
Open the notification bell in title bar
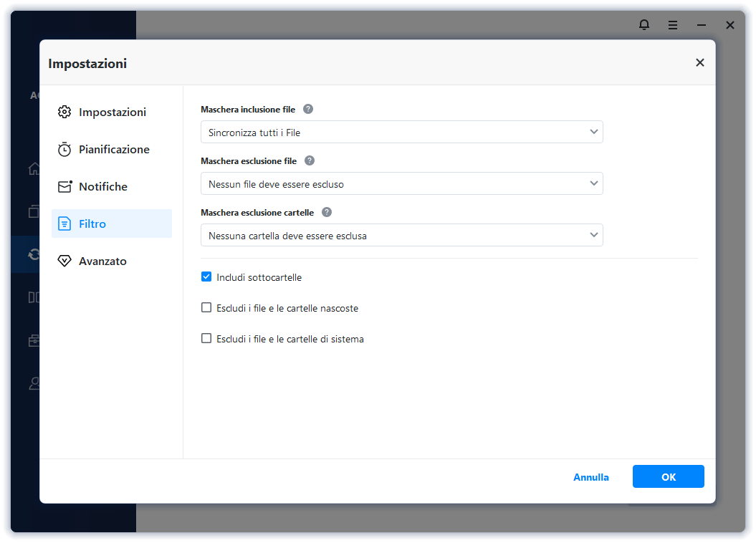click(x=644, y=25)
